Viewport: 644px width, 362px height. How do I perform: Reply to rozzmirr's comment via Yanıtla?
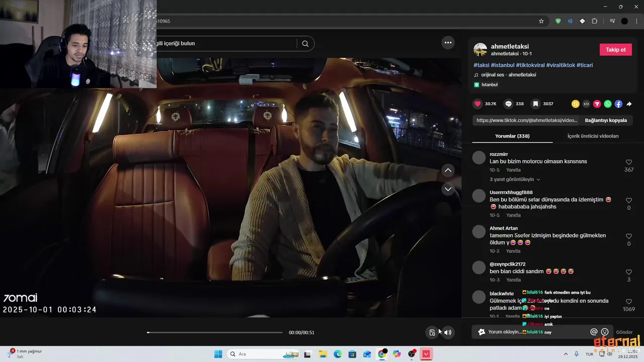tap(513, 170)
